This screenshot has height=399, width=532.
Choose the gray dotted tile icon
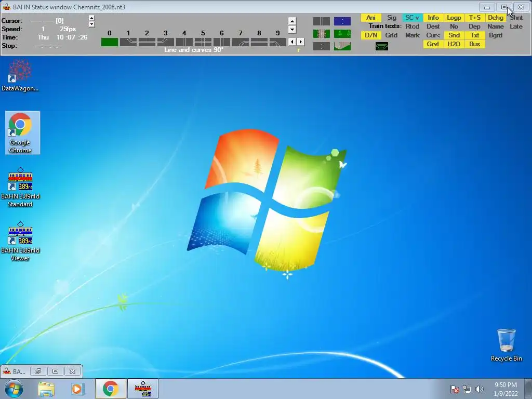(x=321, y=46)
